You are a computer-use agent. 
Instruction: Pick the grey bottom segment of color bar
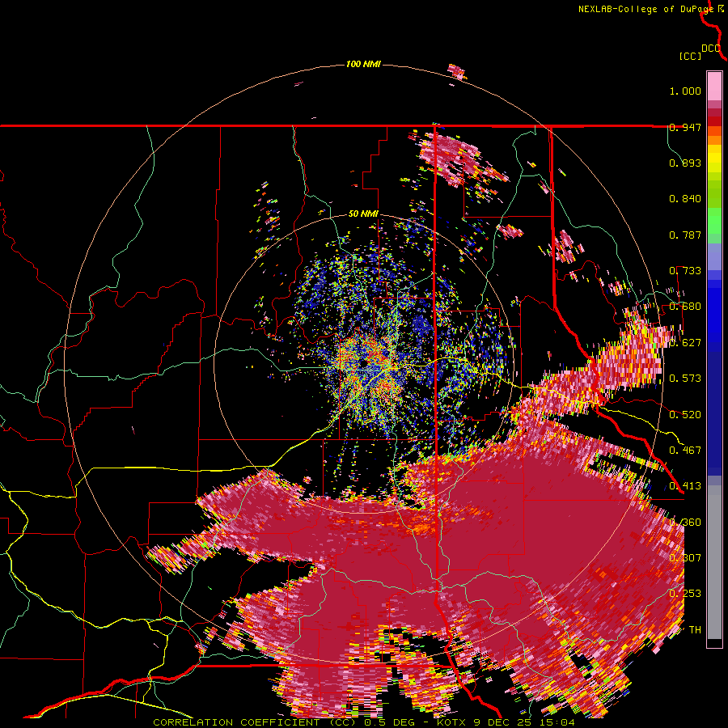click(x=714, y=562)
